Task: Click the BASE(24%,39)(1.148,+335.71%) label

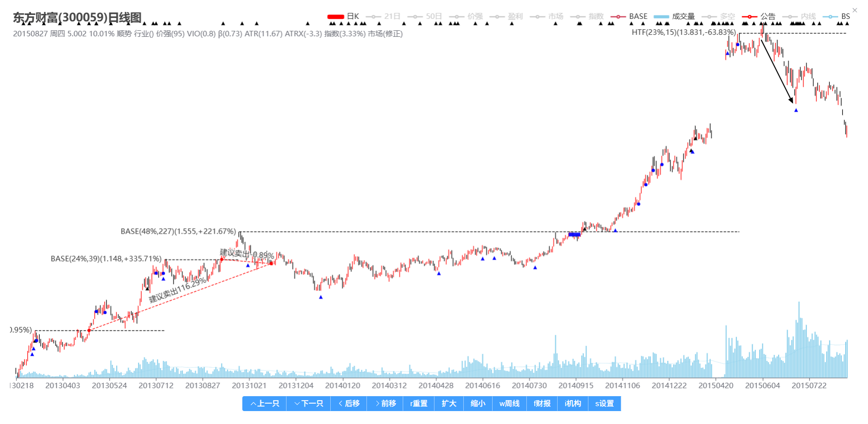Action: pyautogui.click(x=106, y=259)
